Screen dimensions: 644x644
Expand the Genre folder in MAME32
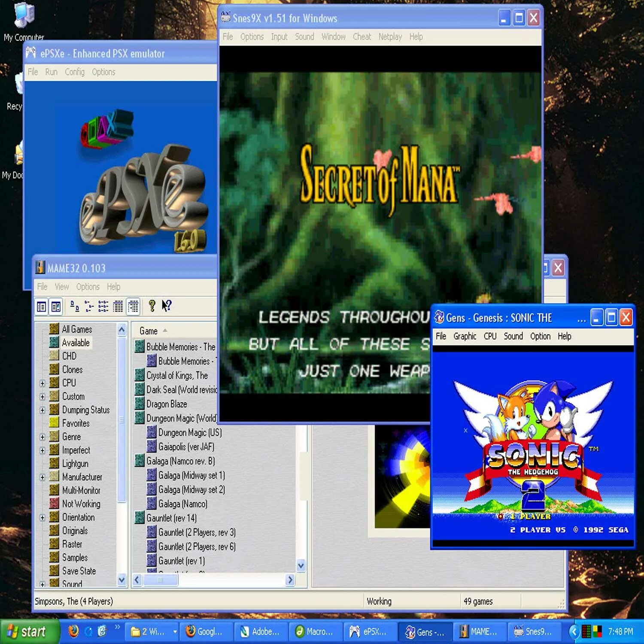(x=43, y=437)
